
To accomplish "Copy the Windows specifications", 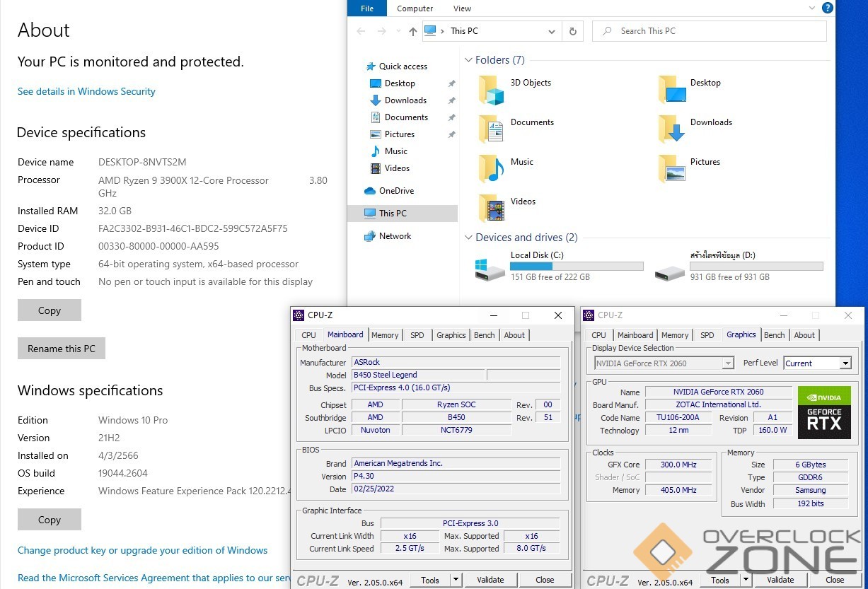I will click(x=50, y=520).
